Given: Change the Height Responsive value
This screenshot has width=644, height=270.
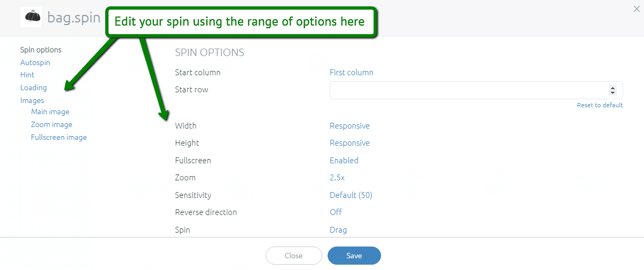Looking at the screenshot, I should (x=350, y=143).
